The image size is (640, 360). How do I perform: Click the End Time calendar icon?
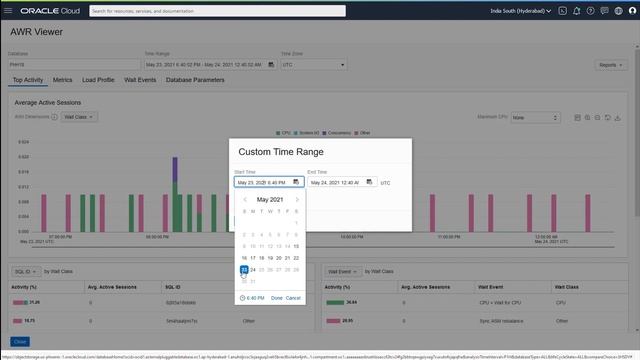(x=369, y=182)
